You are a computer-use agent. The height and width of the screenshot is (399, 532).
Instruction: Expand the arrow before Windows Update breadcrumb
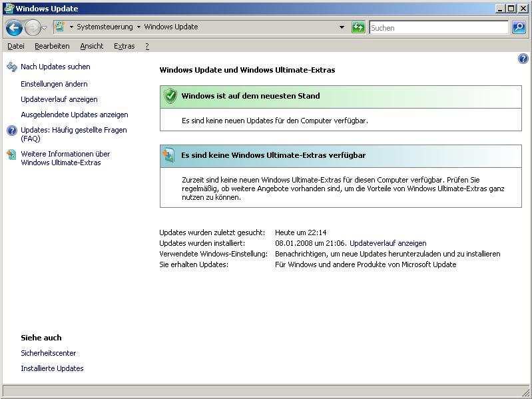[138, 27]
